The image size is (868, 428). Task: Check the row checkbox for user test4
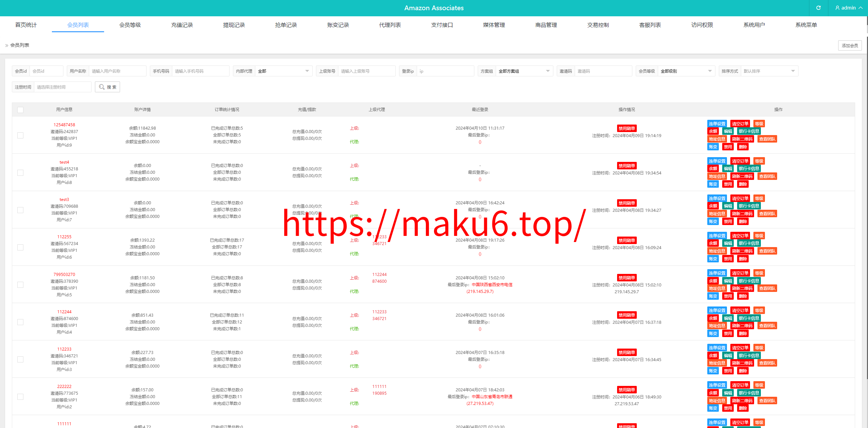20,172
